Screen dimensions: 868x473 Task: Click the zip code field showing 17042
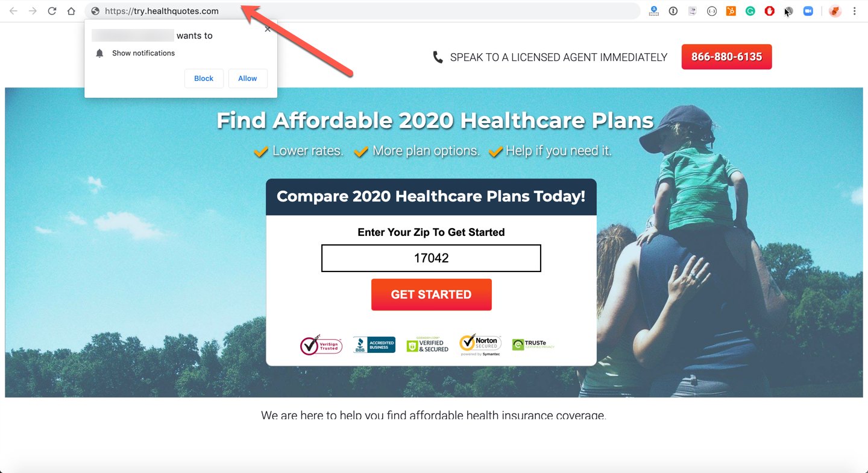tap(431, 258)
